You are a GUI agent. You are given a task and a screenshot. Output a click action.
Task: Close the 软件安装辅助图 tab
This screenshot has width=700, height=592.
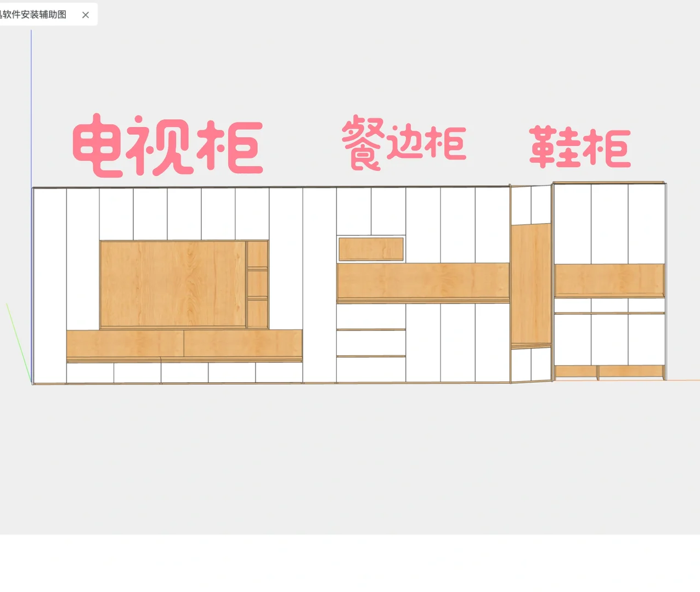[x=85, y=15]
